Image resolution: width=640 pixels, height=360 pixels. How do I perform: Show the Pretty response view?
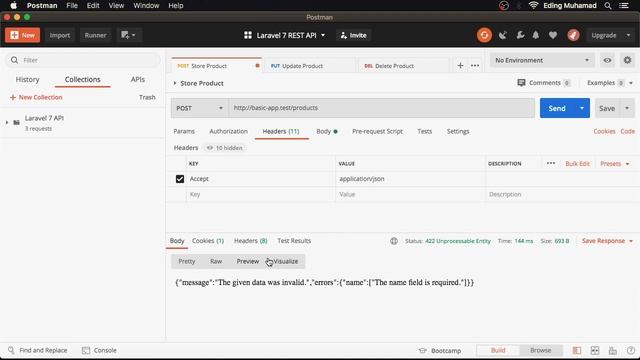[187, 261]
